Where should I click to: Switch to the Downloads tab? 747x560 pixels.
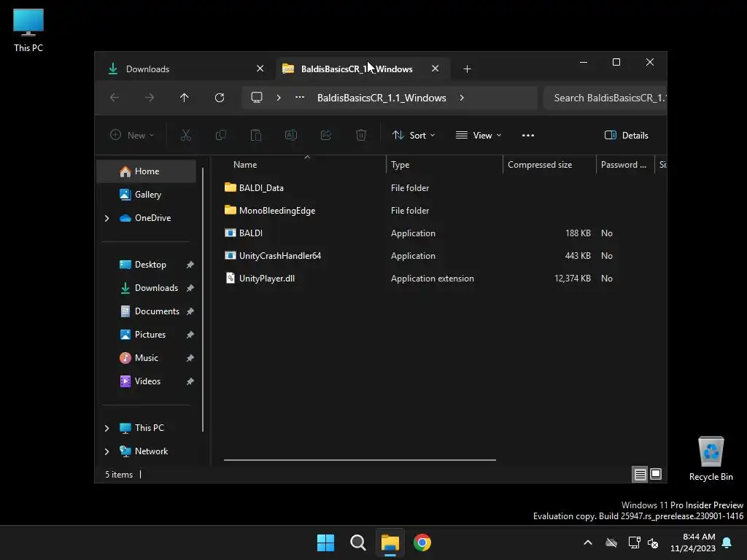point(185,69)
